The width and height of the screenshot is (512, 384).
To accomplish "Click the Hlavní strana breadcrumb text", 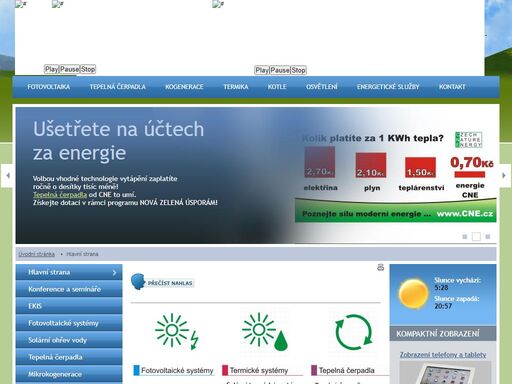I will 82,254.
